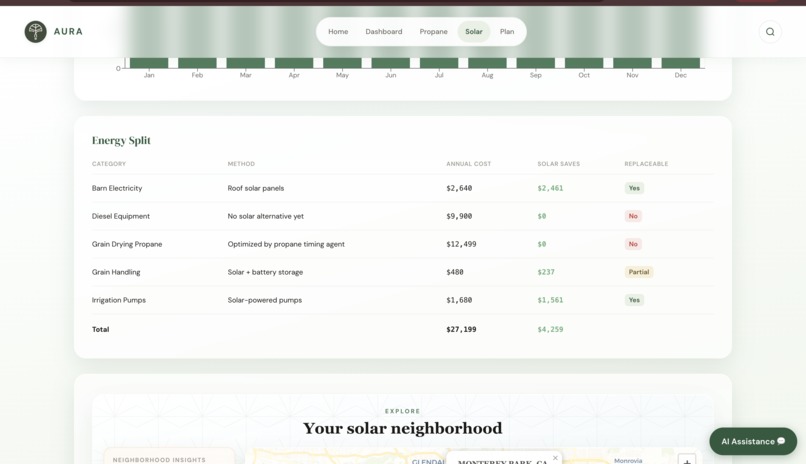Click the AURA brand name
The image size is (806, 464).
pyautogui.click(x=68, y=32)
